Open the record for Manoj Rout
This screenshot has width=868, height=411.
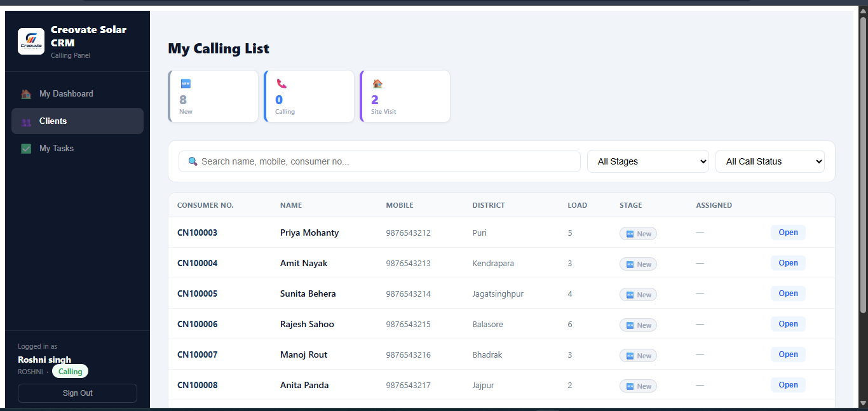tap(788, 354)
